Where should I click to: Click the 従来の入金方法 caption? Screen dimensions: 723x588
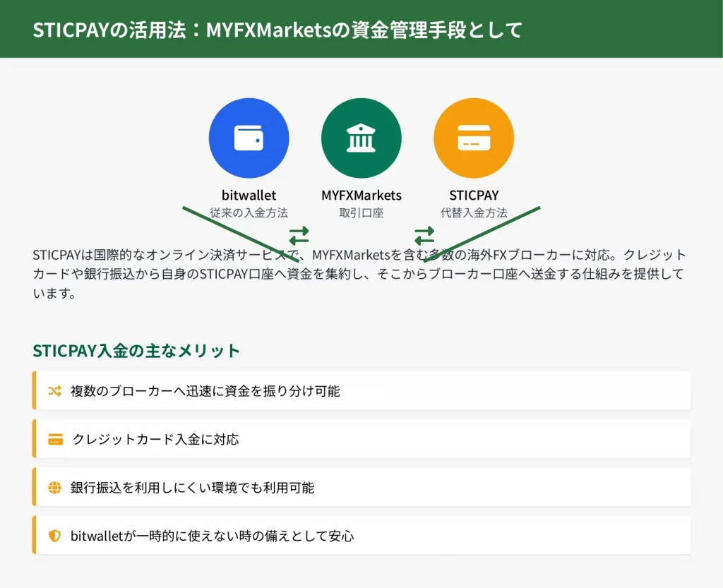click(249, 212)
